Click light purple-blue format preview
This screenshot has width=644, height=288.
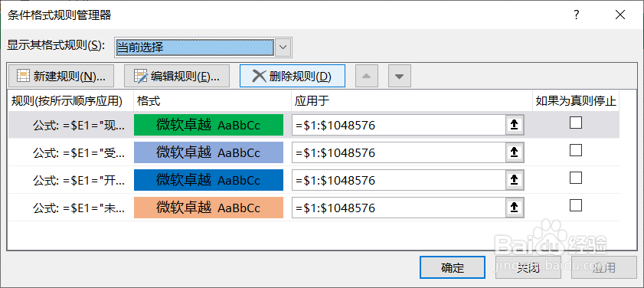coord(208,152)
